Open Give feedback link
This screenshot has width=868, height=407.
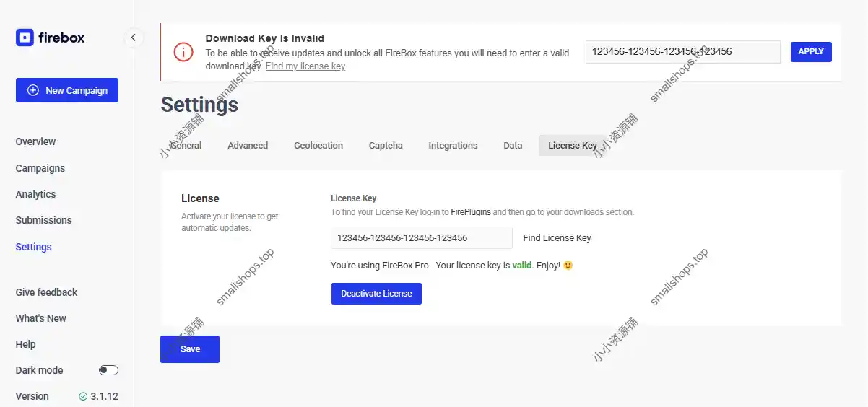pyautogui.click(x=46, y=292)
